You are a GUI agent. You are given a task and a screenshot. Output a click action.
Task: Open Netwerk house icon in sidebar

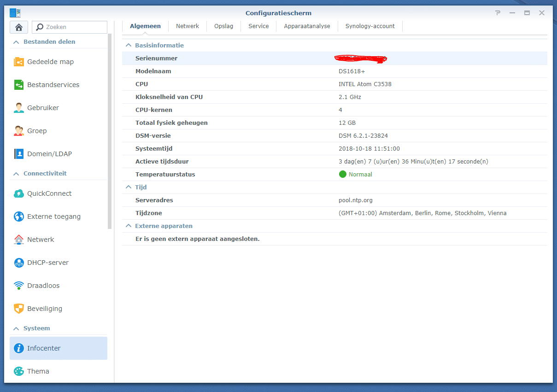19,240
